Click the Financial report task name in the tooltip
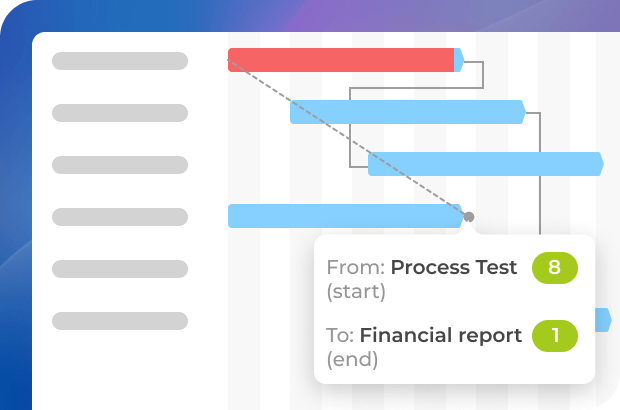620x410 pixels. click(x=441, y=336)
